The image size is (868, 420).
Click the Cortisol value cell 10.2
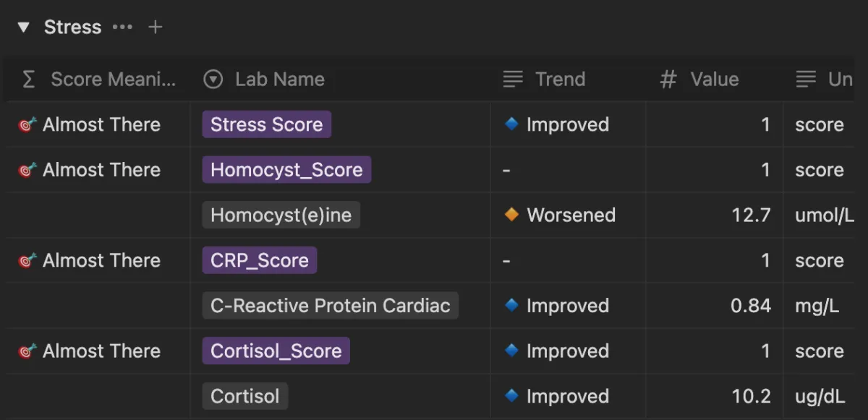pyautogui.click(x=715, y=396)
